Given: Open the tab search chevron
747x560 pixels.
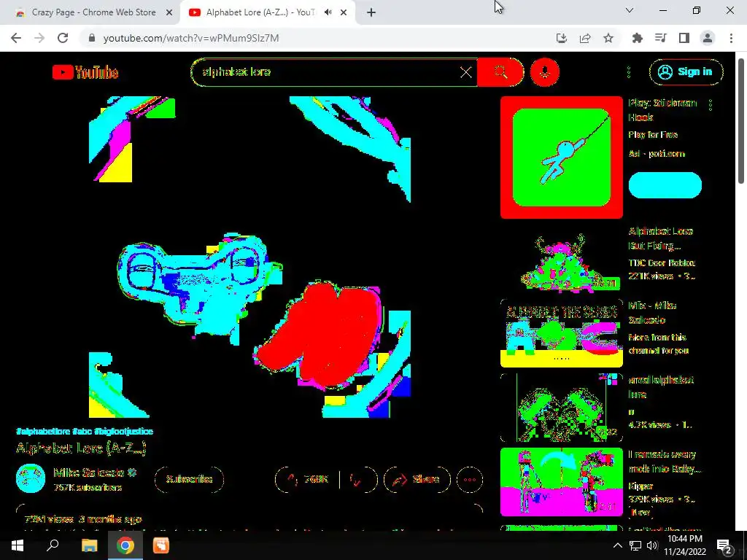Looking at the screenshot, I should tap(630, 10).
